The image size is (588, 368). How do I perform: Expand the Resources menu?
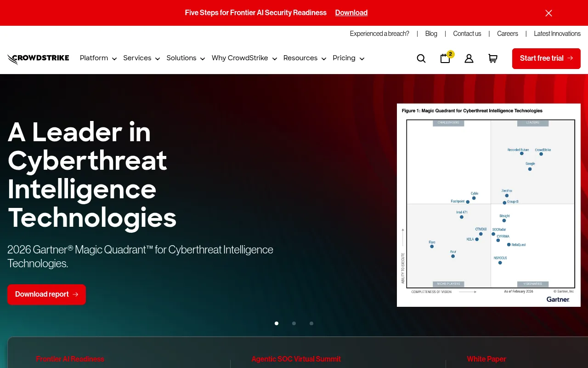(305, 58)
